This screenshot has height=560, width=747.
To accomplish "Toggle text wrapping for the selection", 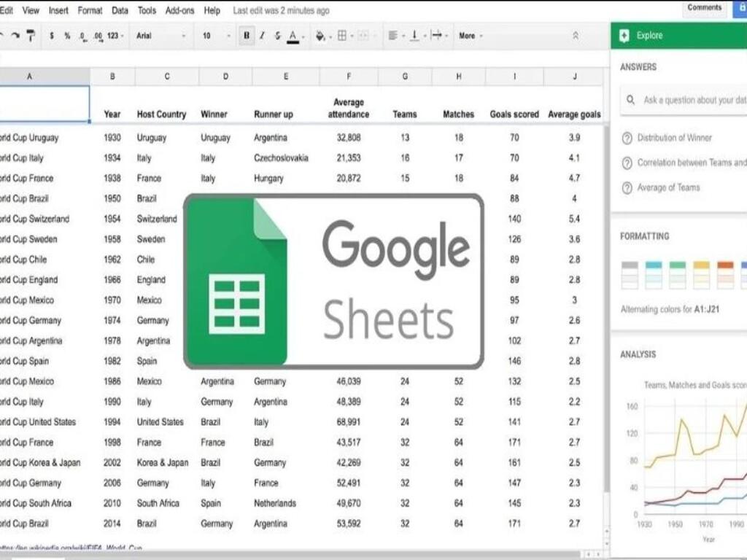I will [x=438, y=35].
